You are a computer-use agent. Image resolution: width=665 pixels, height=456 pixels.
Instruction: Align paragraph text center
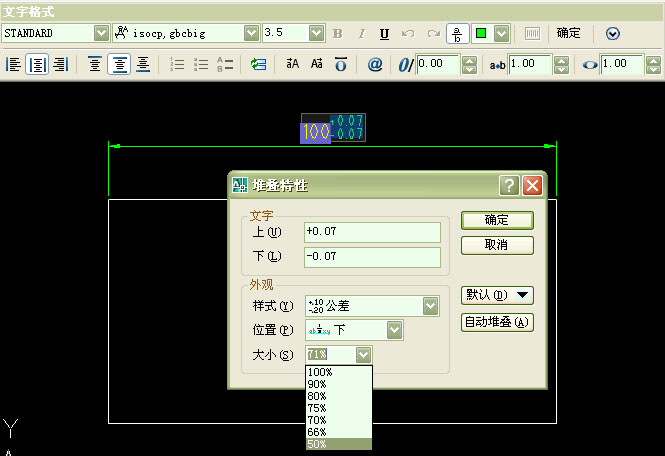[37, 64]
